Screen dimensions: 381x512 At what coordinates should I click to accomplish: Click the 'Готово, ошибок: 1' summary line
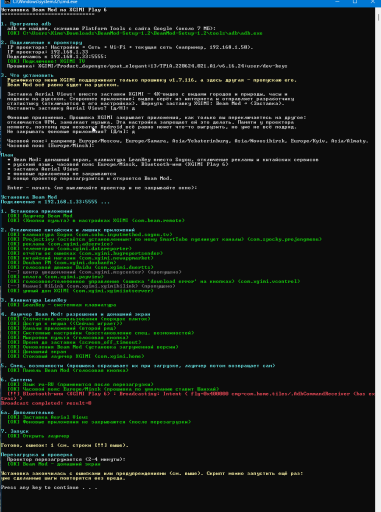pyautogui.click(x=65, y=445)
